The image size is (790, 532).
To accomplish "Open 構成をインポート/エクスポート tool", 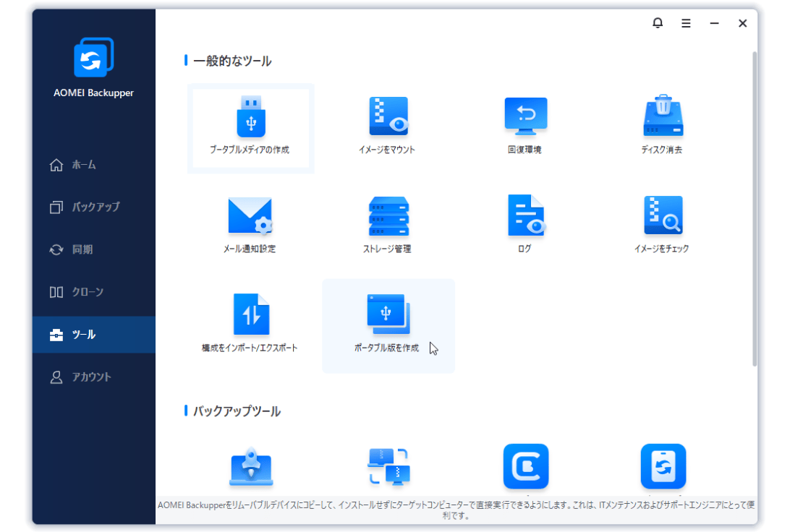I will click(250, 325).
